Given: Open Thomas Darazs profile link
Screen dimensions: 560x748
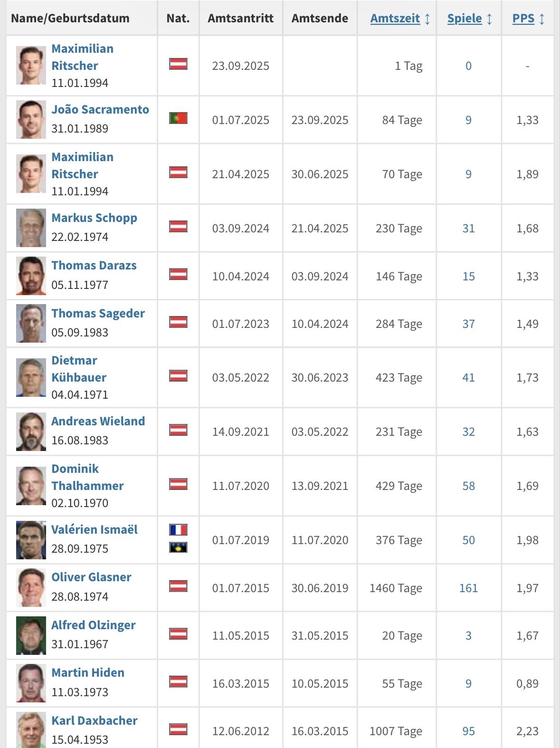Looking at the screenshot, I should pos(94,266).
